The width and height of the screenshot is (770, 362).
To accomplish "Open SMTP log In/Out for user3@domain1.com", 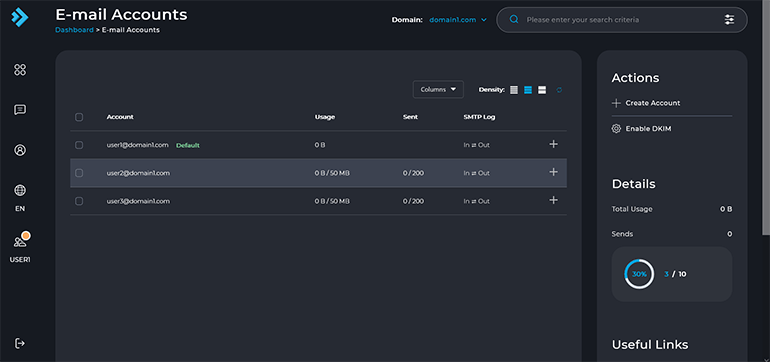I will point(476,201).
